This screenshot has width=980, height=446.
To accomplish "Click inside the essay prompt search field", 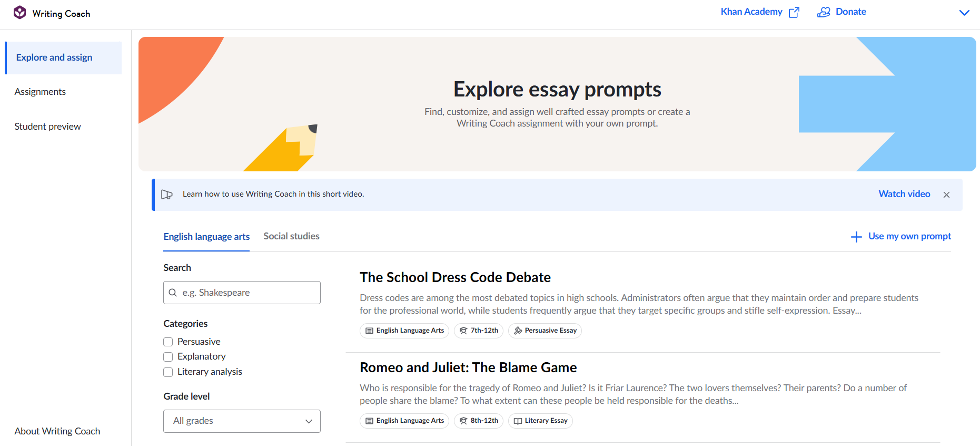I will point(241,292).
